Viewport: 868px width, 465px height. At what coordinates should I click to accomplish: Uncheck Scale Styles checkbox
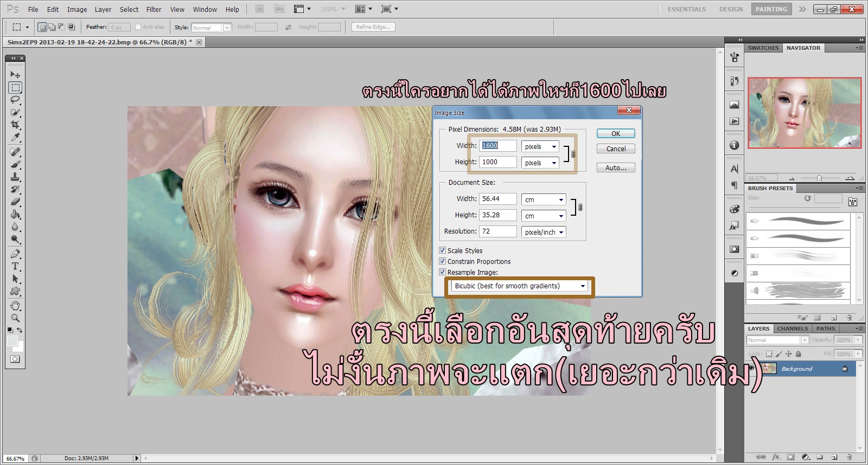point(442,250)
